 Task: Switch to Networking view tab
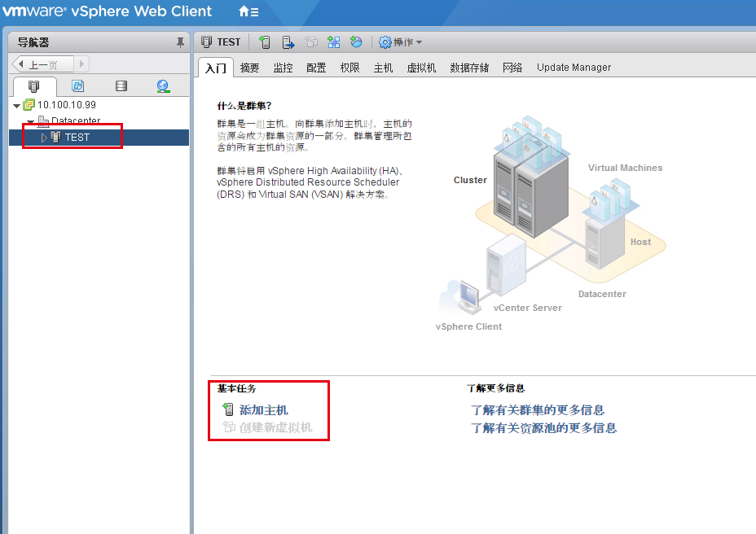[163, 86]
